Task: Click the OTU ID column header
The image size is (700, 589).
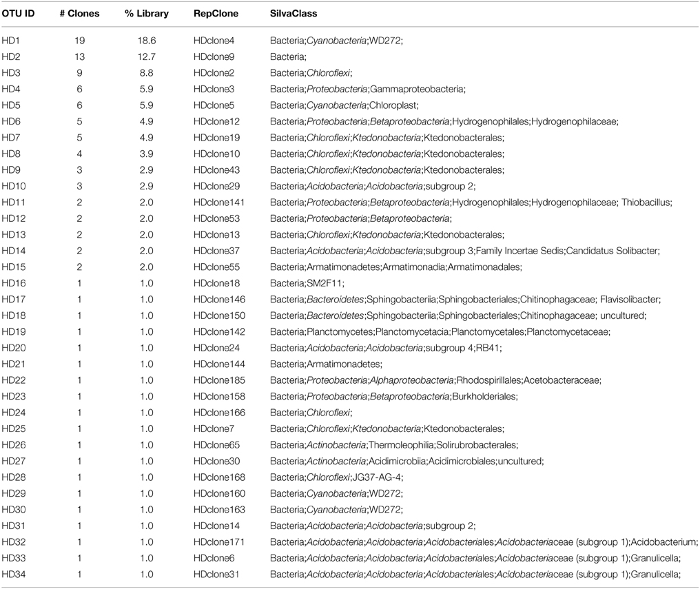Action: coord(18,13)
